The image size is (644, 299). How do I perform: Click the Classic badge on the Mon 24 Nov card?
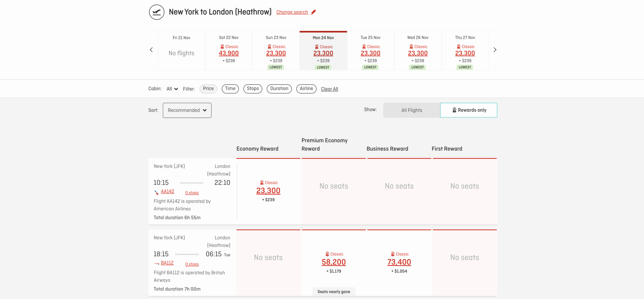click(x=316, y=47)
